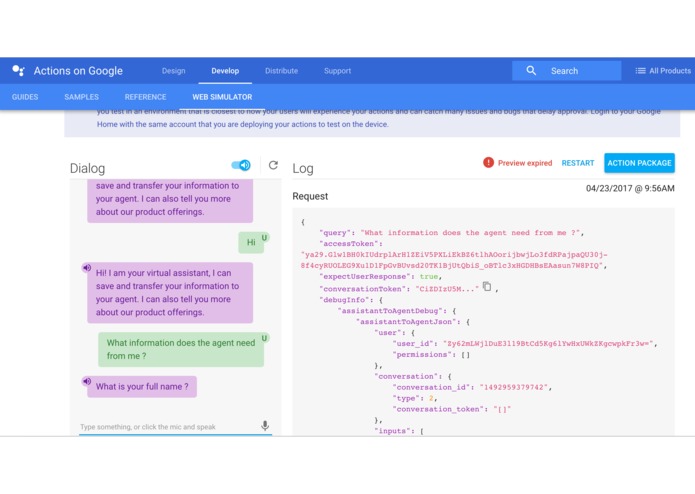The height and width of the screenshot is (494, 695).
Task: Click the Dialog refresh icon
Action: (273, 165)
